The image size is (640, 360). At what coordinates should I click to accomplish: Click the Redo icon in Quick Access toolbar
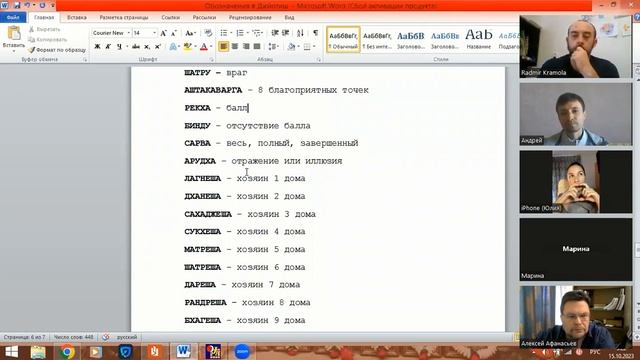pos(42,5)
